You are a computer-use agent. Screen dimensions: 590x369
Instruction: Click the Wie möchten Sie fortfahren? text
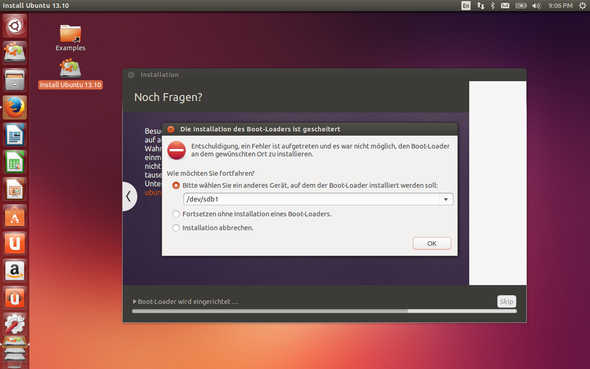tap(211, 173)
